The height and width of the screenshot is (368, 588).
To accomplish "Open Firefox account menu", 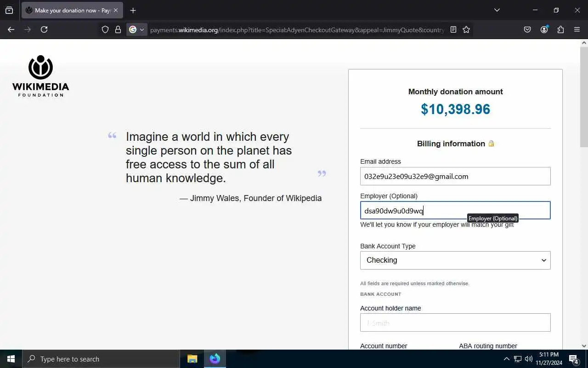I will click(544, 29).
